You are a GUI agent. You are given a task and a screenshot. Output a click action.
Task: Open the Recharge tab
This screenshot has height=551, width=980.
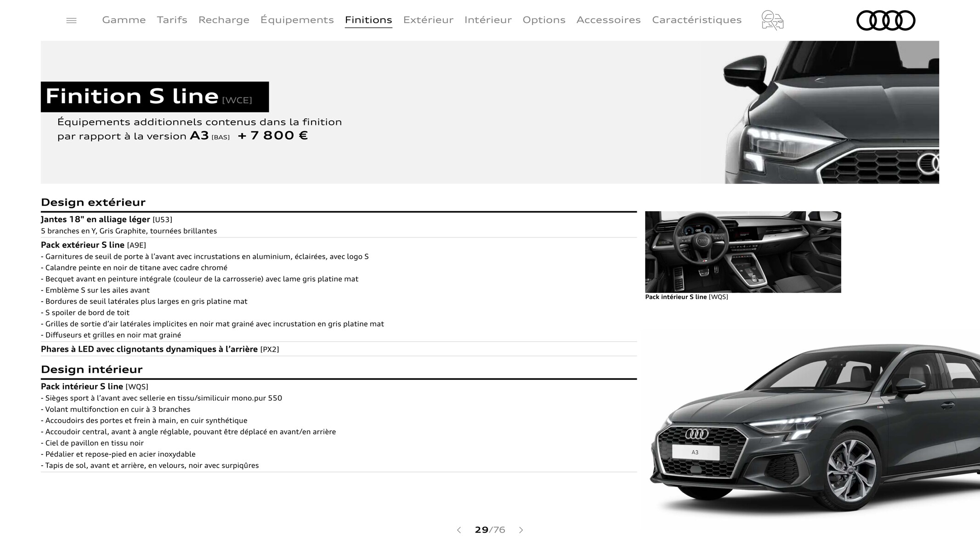[x=224, y=20]
